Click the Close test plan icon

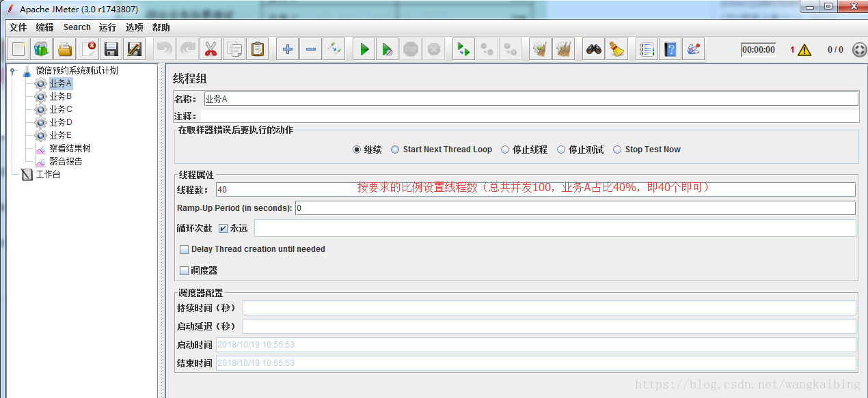pos(88,49)
